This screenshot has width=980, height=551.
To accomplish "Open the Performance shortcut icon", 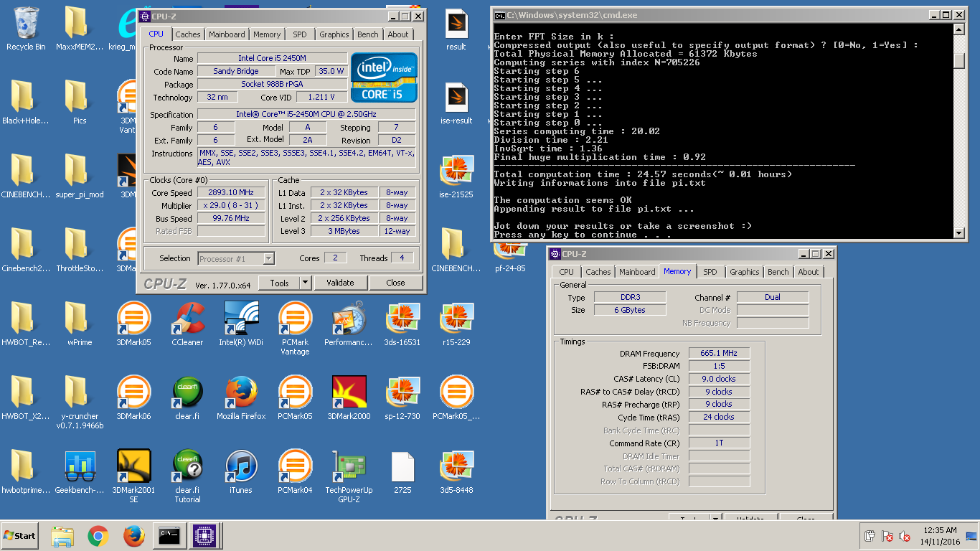I will (349, 324).
